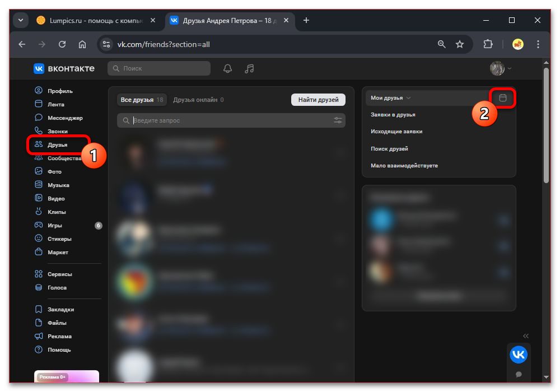Open Сервисы in the sidebar
The width and height of the screenshot is (560, 392).
tap(54, 274)
